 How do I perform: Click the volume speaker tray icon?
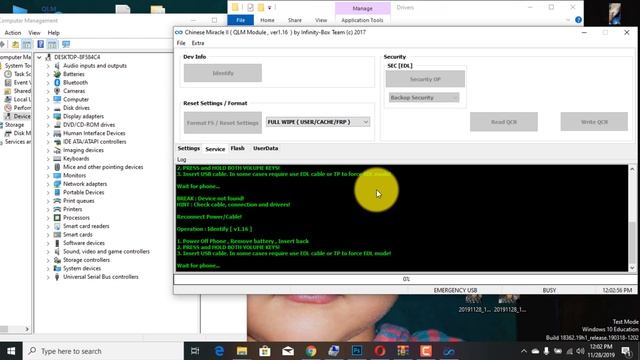[580, 351]
